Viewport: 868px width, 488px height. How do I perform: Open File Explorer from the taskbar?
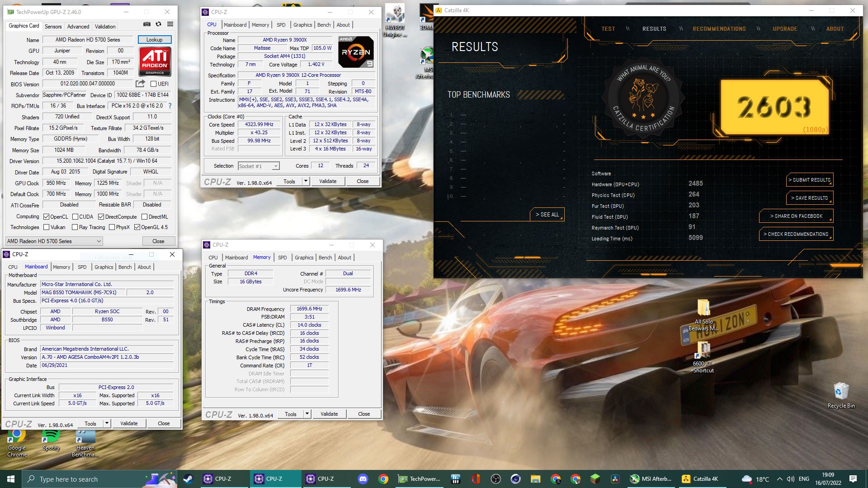click(x=535, y=479)
